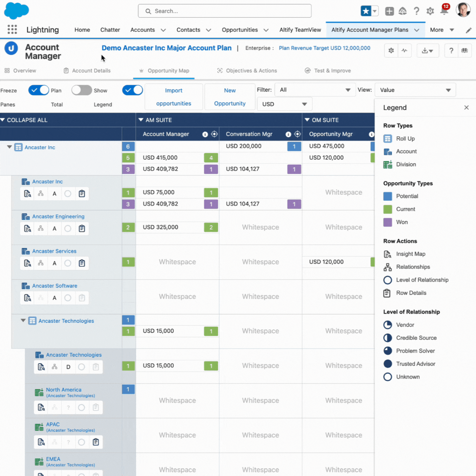
Task: Open the user profile avatar
Action: click(x=463, y=10)
